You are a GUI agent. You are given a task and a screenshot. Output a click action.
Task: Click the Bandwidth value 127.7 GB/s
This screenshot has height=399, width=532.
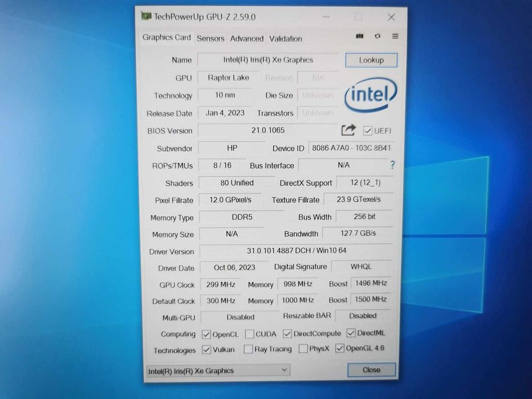(x=358, y=233)
